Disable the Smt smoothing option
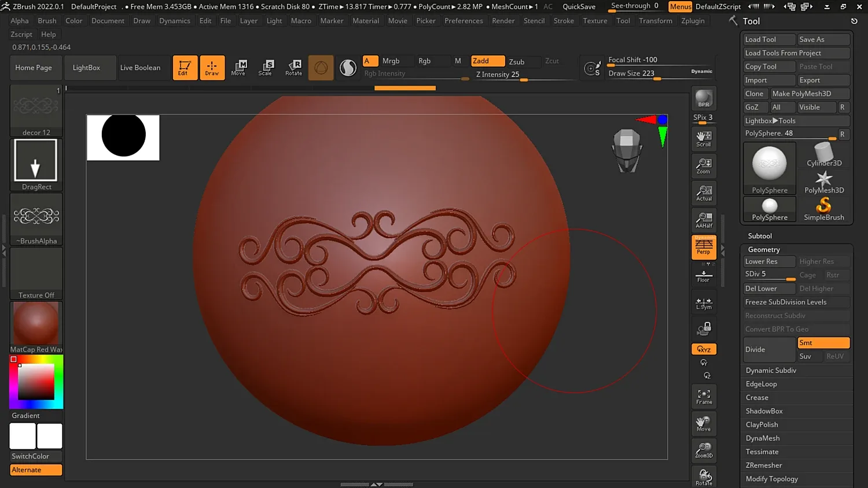Image resolution: width=868 pixels, height=488 pixels. 823,343
